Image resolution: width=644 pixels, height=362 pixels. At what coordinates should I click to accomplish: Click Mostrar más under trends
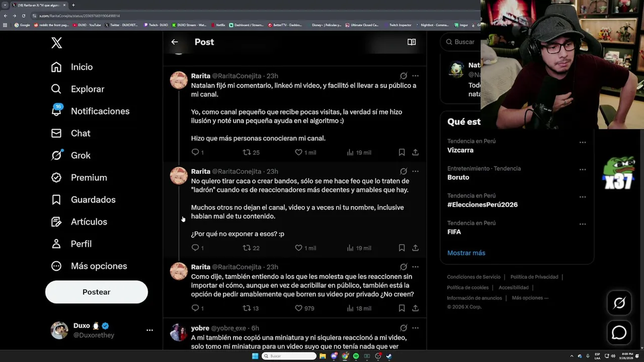pyautogui.click(x=466, y=253)
